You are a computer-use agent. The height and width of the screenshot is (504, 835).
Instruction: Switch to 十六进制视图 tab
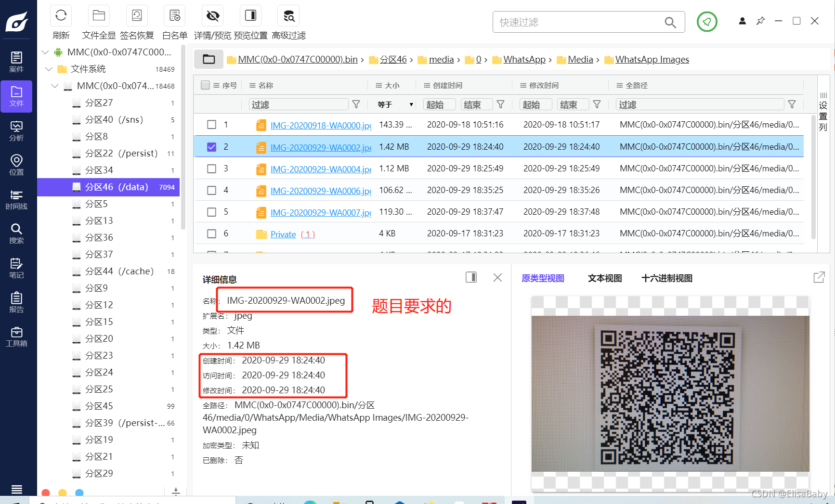[667, 278]
